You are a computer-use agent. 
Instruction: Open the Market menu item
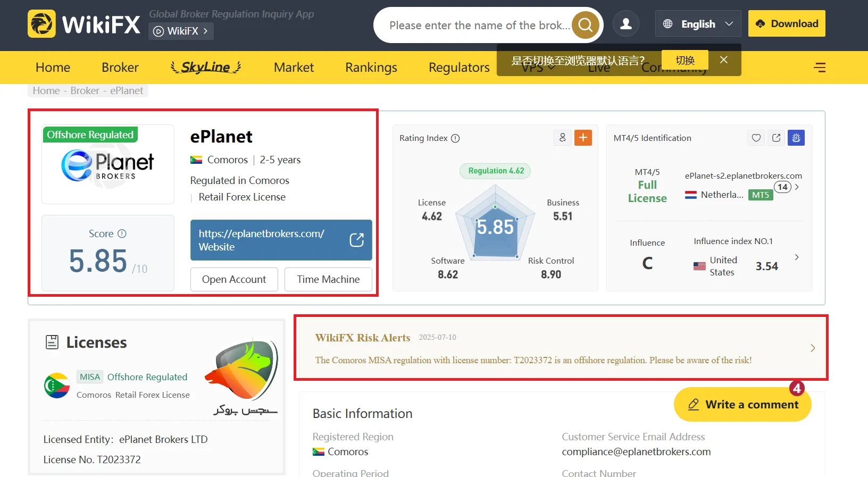[294, 68]
